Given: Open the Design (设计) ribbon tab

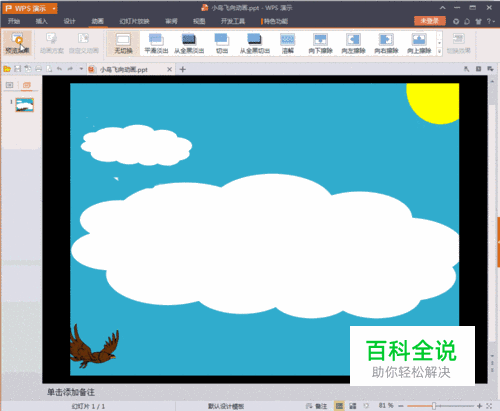Looking at the screenshot, I should (x=69, y=21).
